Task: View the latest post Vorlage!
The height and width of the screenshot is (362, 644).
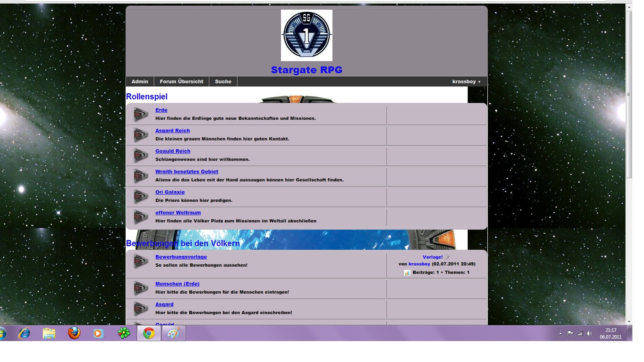Action: (433, 257)
